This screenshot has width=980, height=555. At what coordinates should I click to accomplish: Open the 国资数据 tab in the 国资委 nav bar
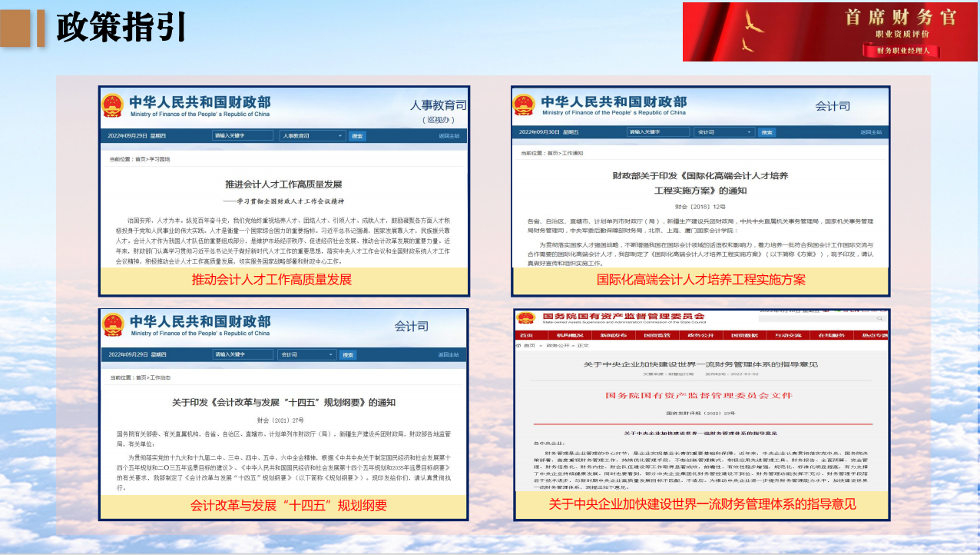(x=744, y=336)
